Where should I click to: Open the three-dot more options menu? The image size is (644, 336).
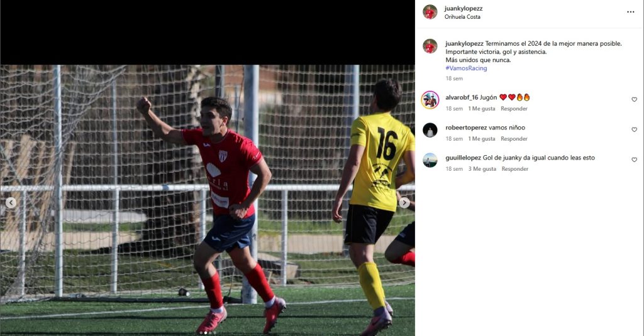630,12
